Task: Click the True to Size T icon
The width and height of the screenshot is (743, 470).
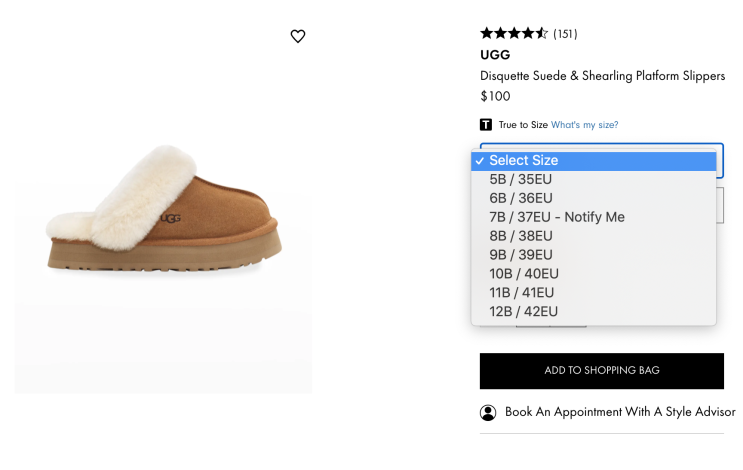Action: (x=486, y=125)
